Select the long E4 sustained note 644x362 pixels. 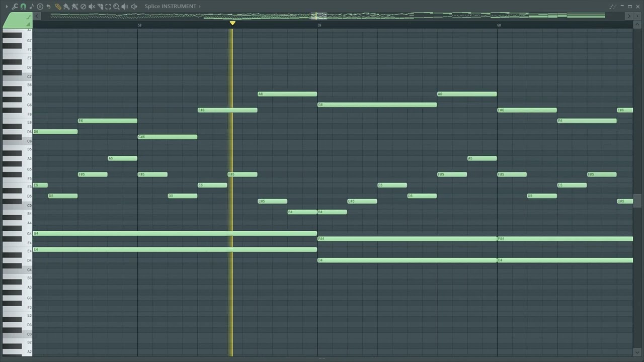click(x=175, y=249)
